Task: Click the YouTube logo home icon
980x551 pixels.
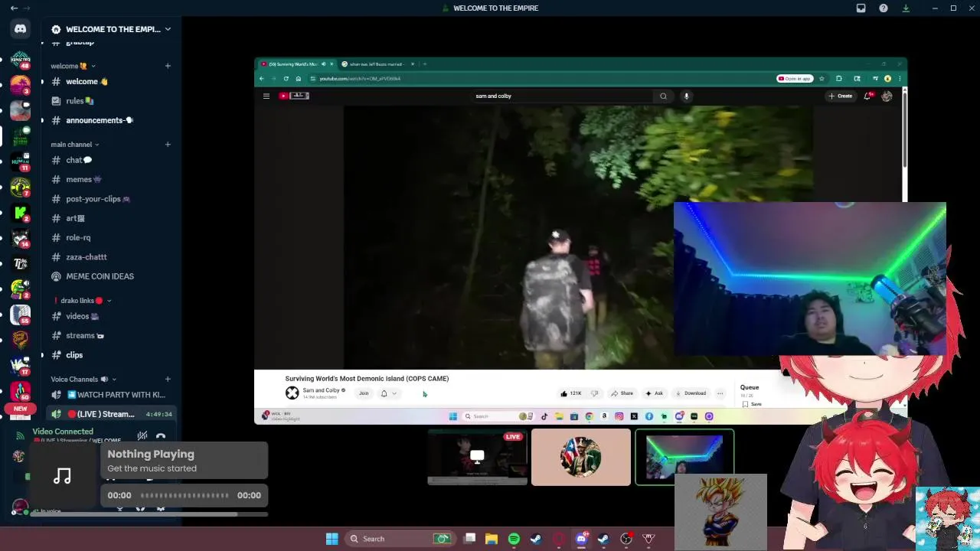Action: 293,96
